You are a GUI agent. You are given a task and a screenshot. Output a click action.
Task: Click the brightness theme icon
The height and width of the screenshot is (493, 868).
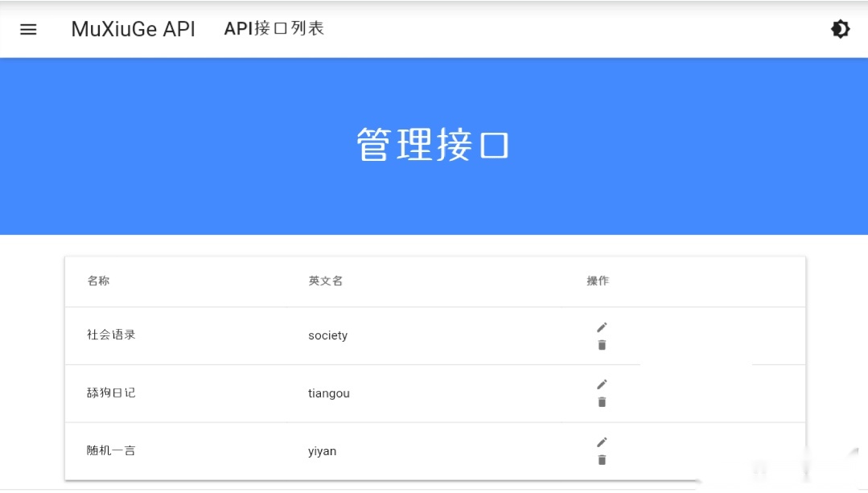point(840,29)
